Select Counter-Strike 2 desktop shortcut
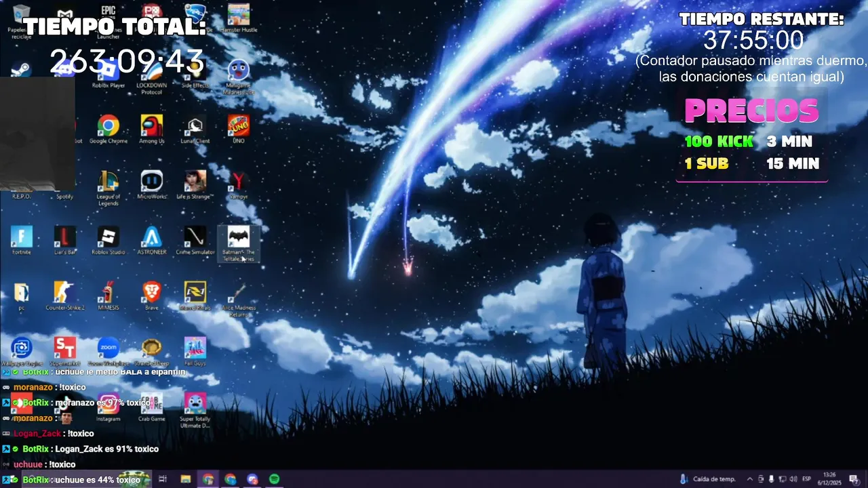The height and width of the screenshot is (488, 868). tap(64, 296)
